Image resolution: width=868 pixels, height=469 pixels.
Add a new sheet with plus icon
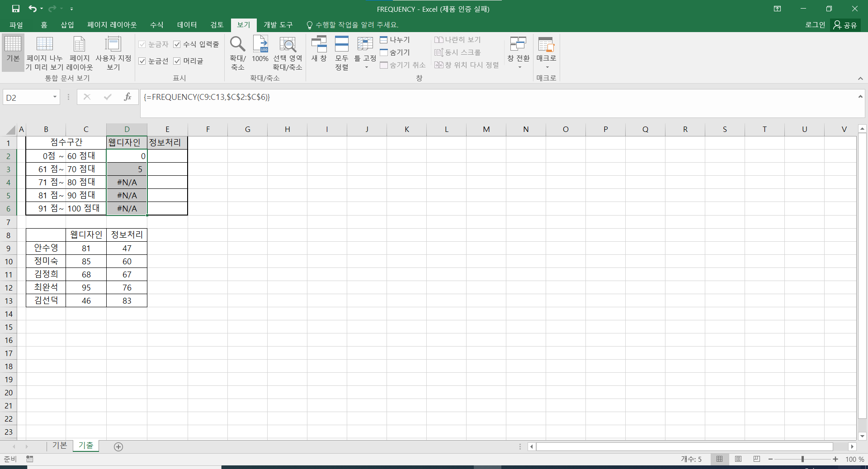(x=118, y=447)
